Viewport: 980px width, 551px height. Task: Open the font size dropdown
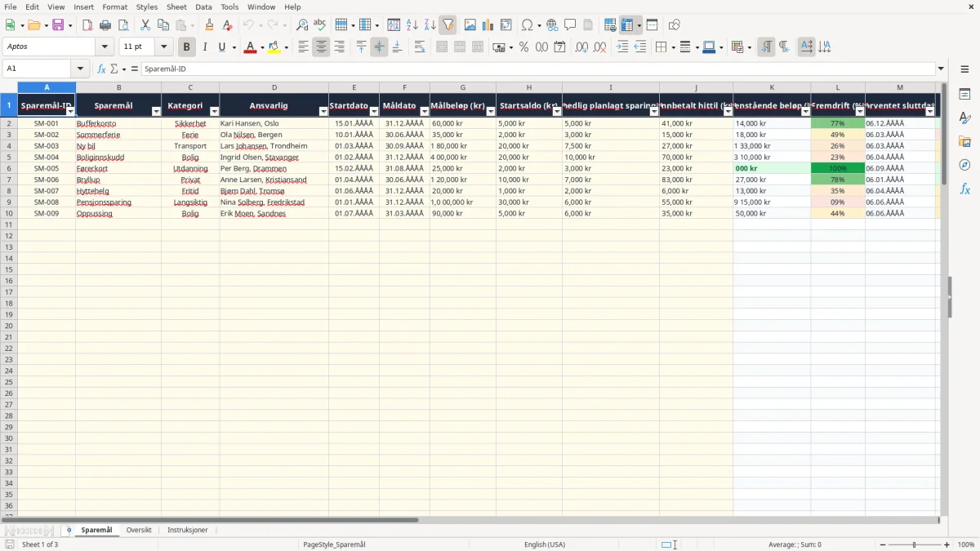tap(163, 47)
